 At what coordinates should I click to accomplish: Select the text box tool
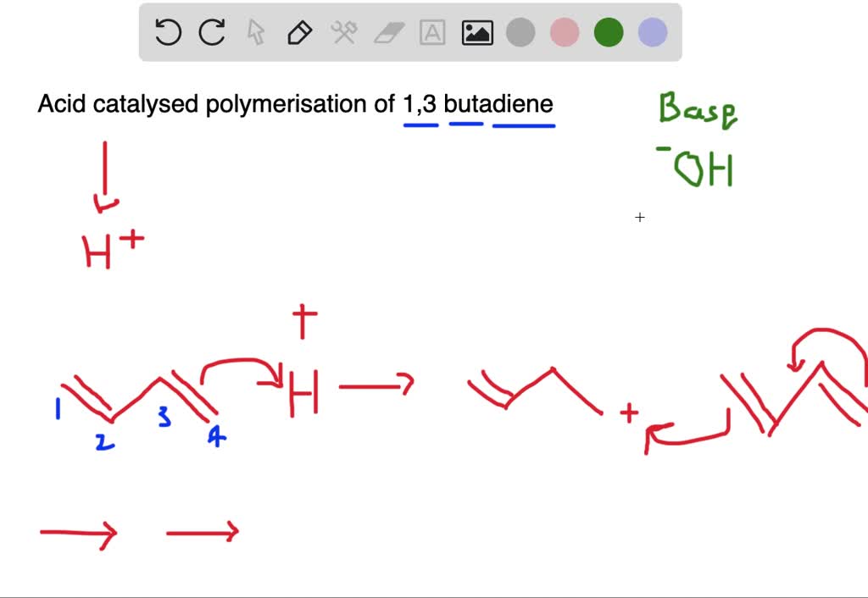432,32
